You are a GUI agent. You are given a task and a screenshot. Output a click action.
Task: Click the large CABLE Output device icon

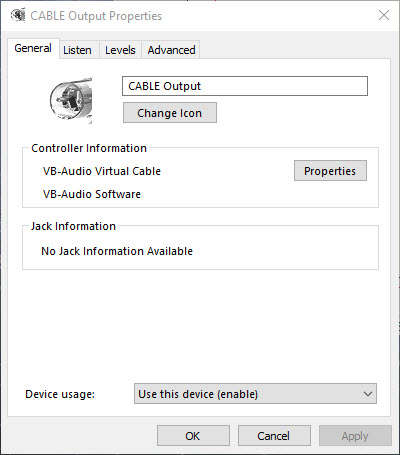point(71,100)
